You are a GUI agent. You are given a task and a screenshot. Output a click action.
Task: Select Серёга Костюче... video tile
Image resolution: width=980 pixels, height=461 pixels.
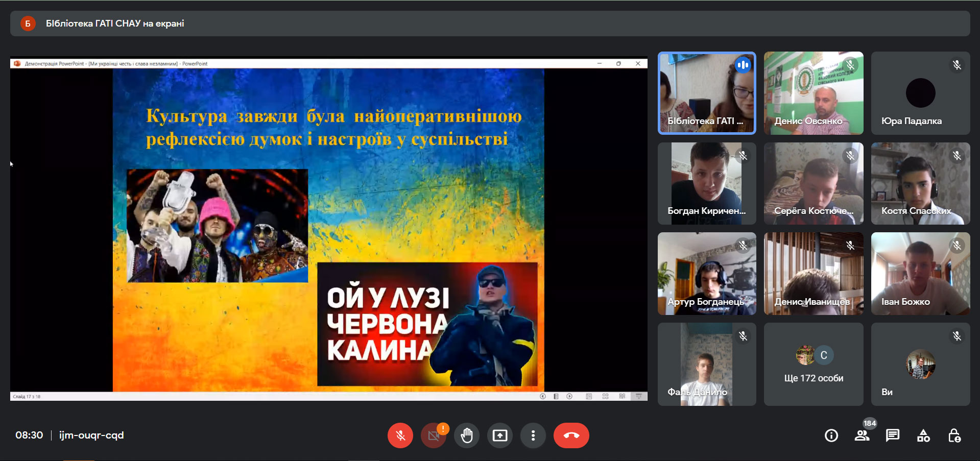click(x=814, y=183)
